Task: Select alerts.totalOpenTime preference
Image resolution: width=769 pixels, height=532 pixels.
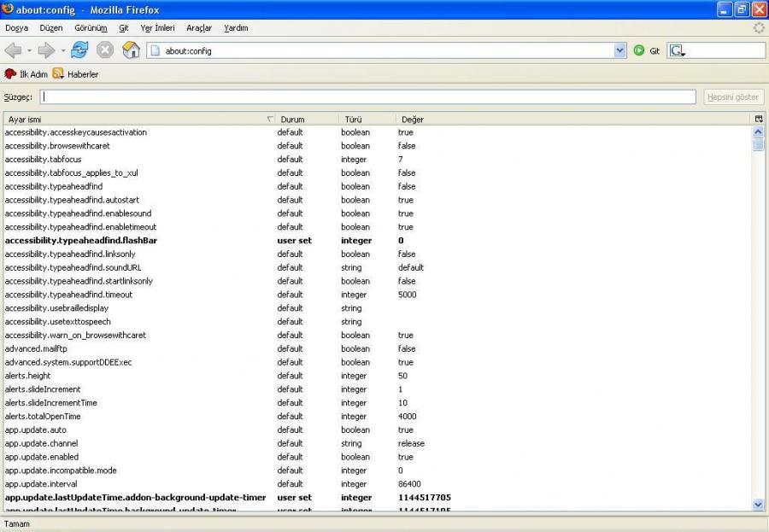Action: pyautogui.click(x=378, y=416)
